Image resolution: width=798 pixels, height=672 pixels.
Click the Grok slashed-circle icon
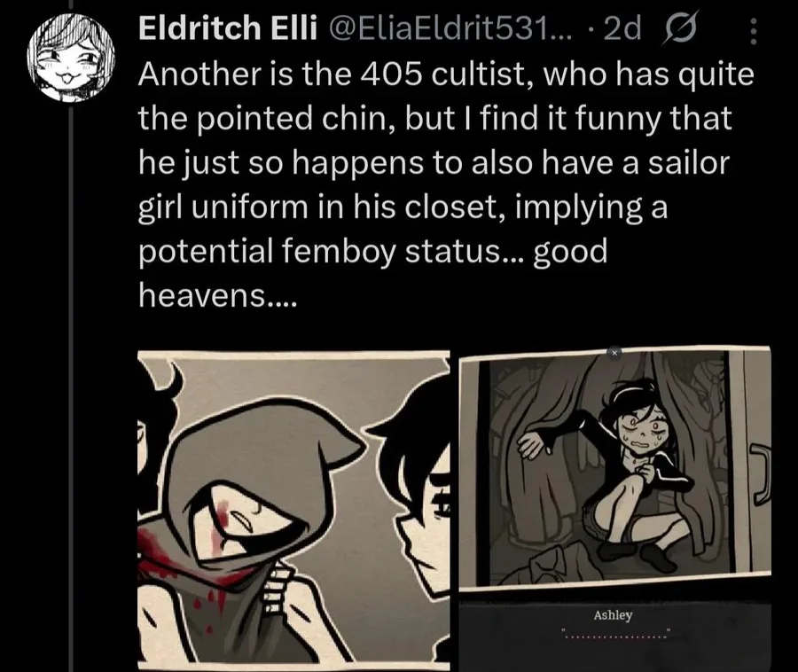pos(679,29)
